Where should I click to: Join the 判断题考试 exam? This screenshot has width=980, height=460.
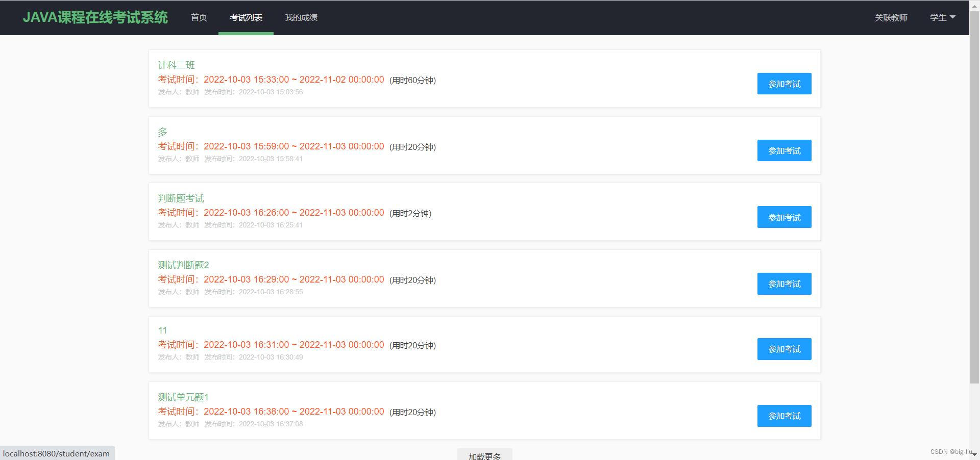(x=784, y=217)
